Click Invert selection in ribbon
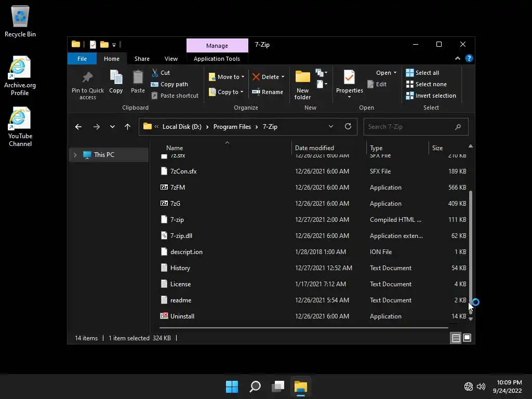 click(x=431, y=96)
